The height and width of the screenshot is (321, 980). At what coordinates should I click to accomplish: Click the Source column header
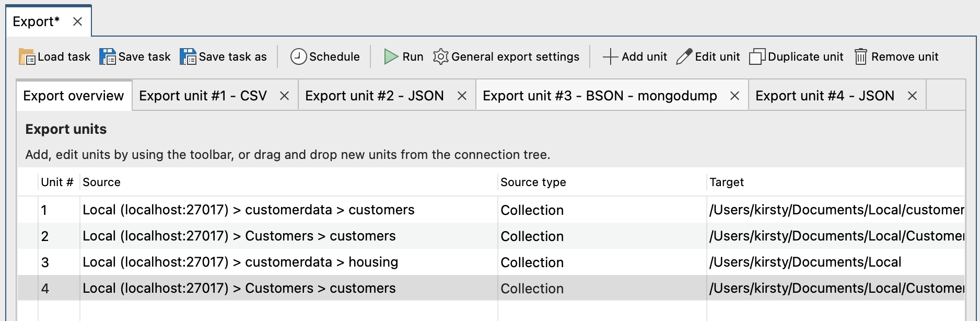(x=101, y=182)
